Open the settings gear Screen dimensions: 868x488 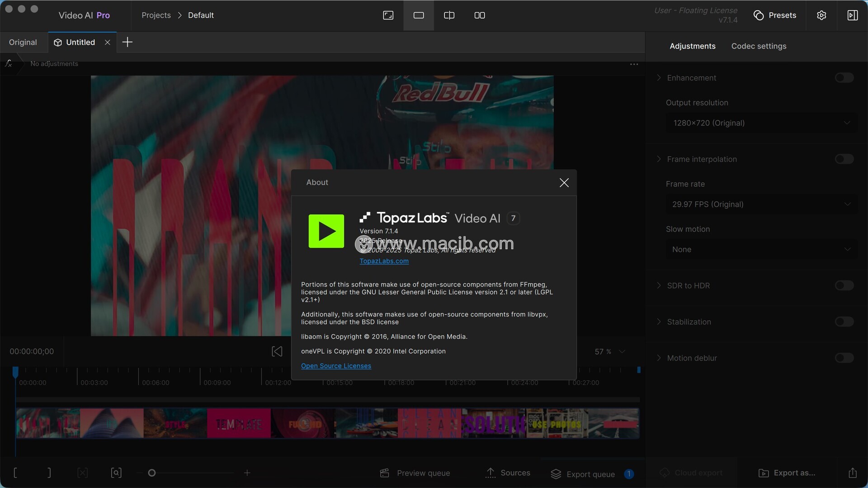pyautogui.click(x=821, y=15)
